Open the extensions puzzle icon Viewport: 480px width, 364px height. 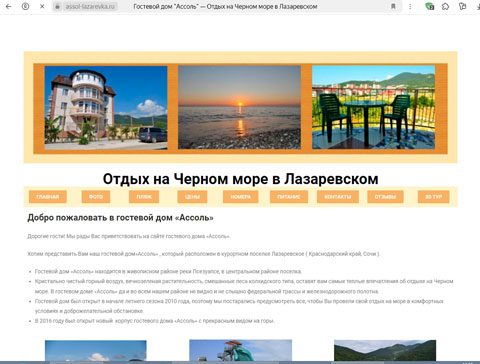pos(445,6)
